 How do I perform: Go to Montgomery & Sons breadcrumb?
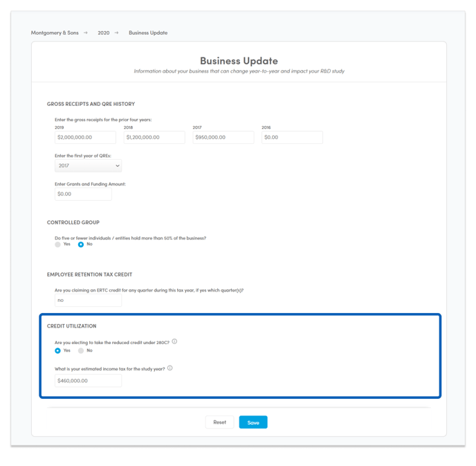pyautogui.click(x=55, y=33)
